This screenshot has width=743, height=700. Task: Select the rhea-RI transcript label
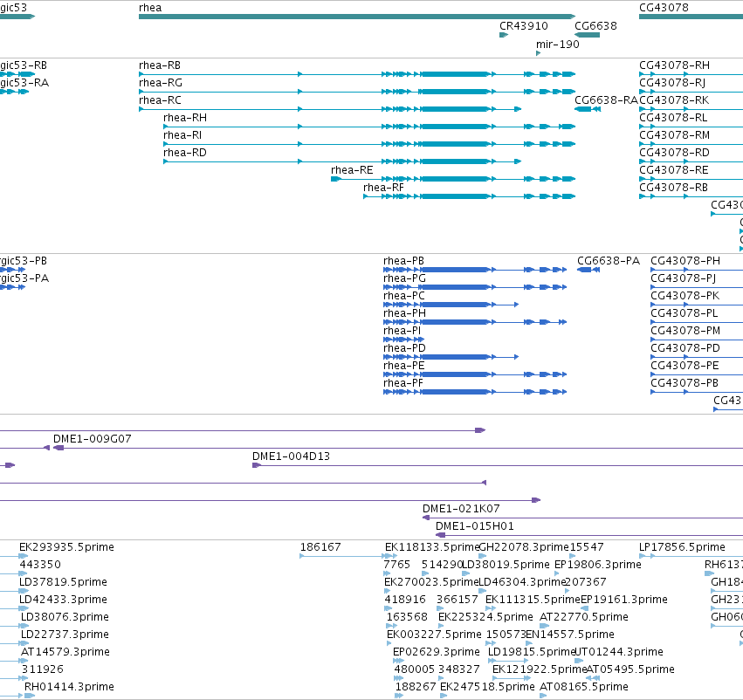tap(182, 135)
